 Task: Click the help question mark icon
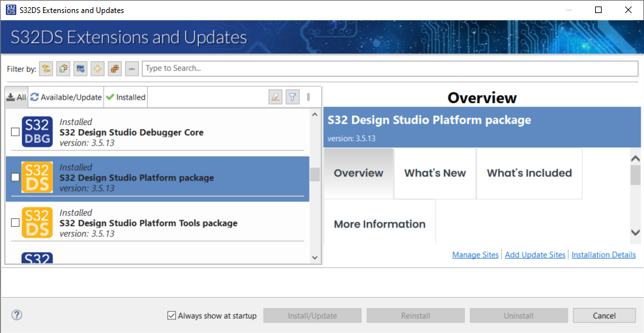click(x=16, y=315)
